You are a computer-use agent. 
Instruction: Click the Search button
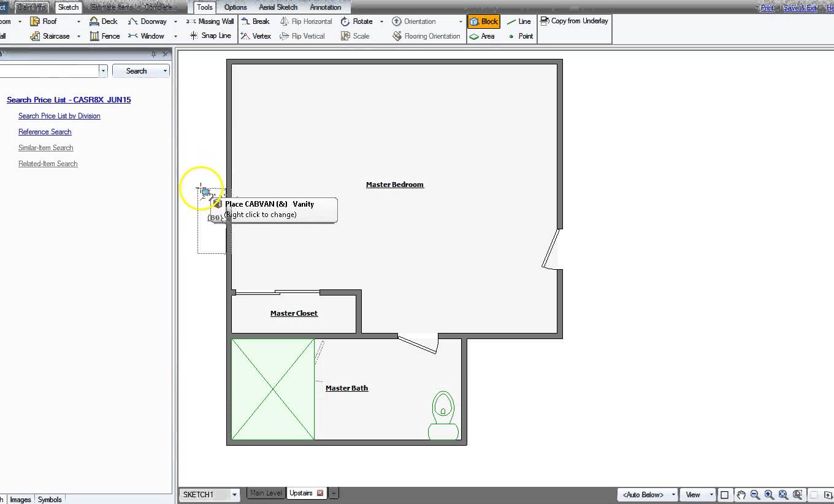pyautogui.click(x=137, y=71)
